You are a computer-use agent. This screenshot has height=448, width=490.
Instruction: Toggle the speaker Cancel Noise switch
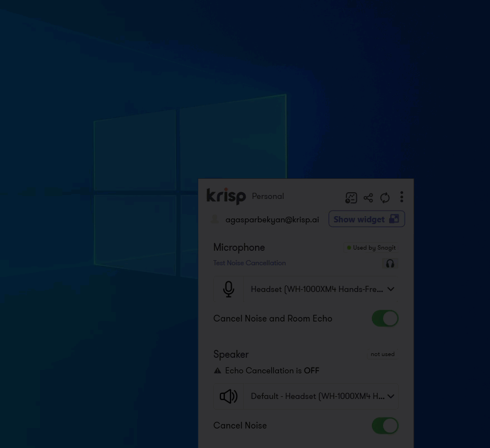click(385, 426)
